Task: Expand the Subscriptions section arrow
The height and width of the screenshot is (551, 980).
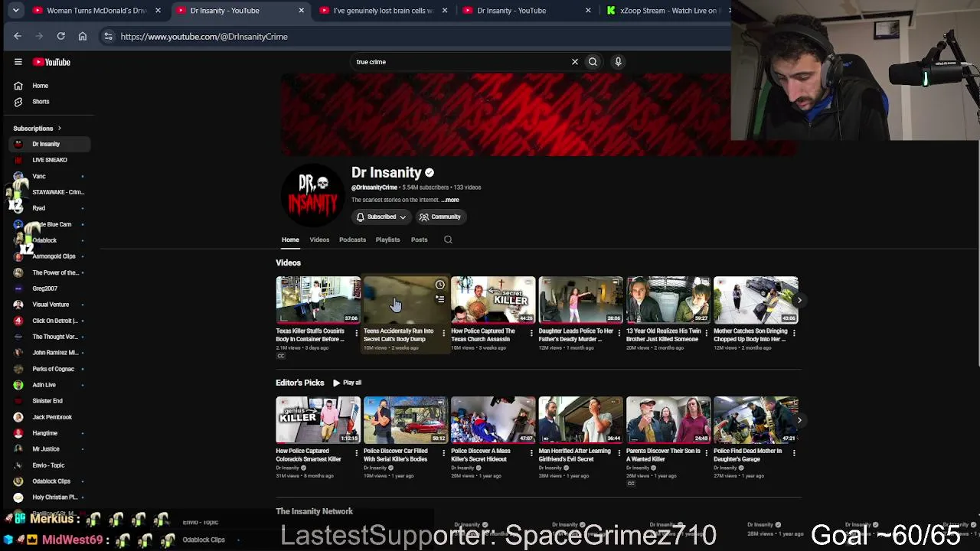Action: coord(59,129)
